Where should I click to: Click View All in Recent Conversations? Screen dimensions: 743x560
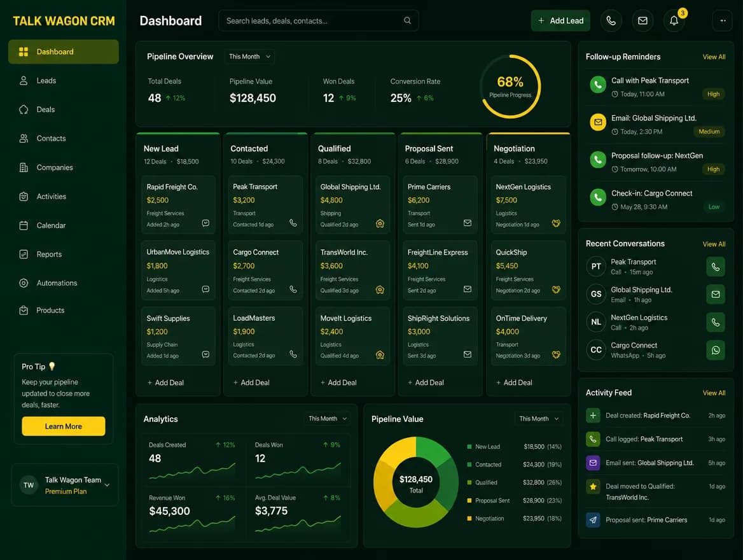[x=714, y=244]
